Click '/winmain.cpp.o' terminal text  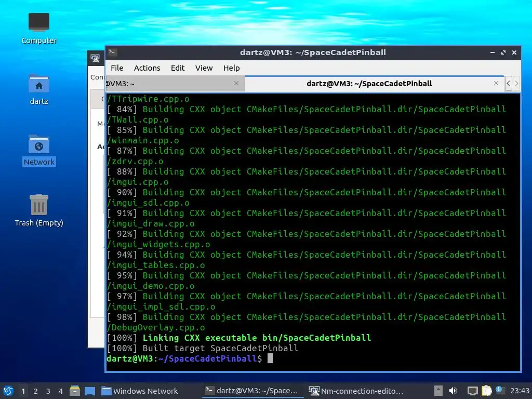143,140
